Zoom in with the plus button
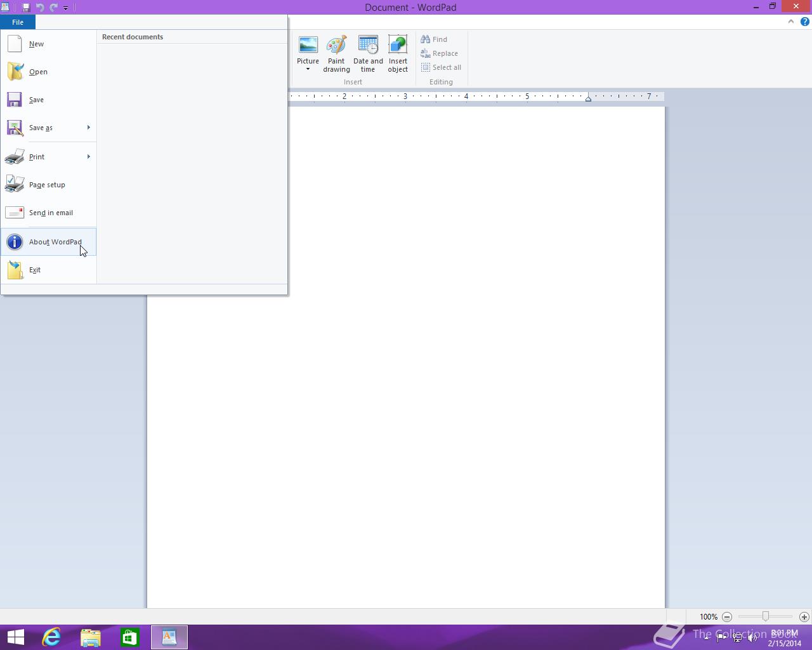812x650 pixels. (x=804, y=616)
